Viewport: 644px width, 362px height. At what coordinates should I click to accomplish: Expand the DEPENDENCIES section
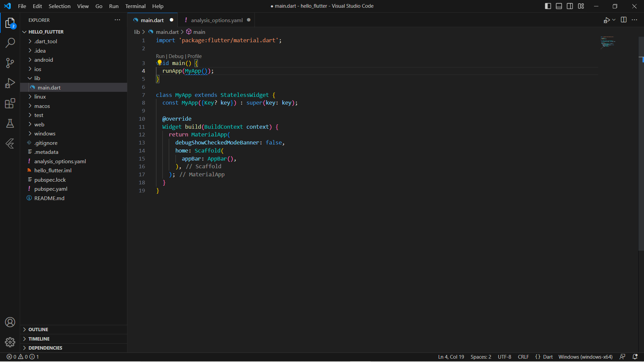pos(74,348)
